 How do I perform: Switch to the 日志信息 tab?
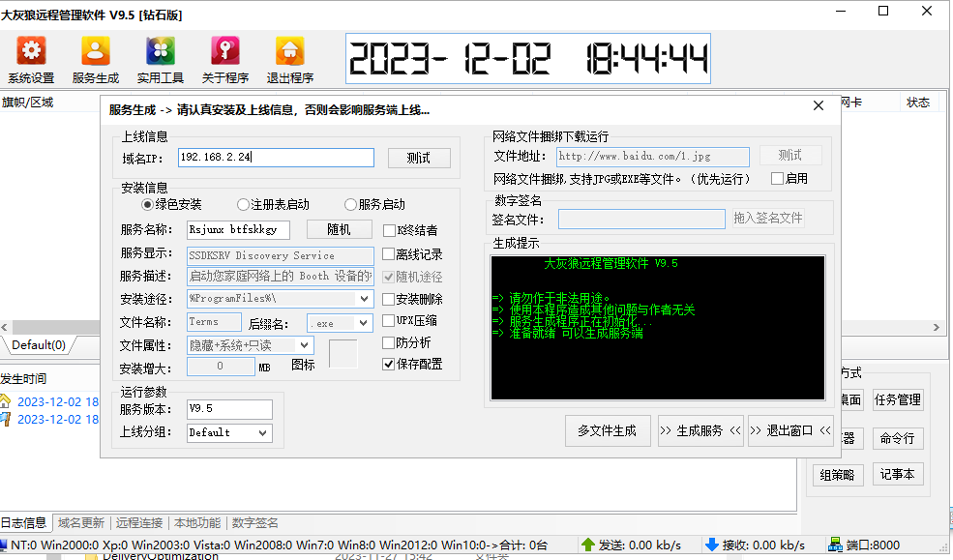click(23, 523)
